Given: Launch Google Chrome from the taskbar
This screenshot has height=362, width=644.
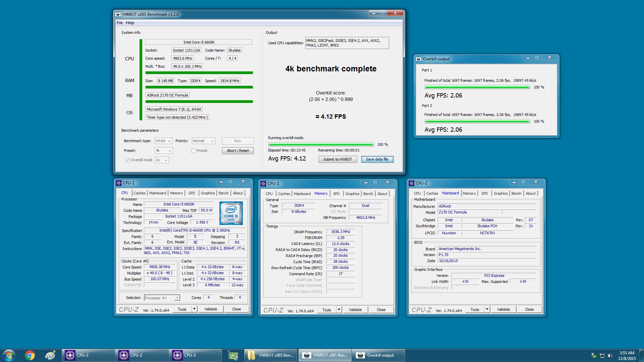Looking at the screenshot, I should click(30, 355).
